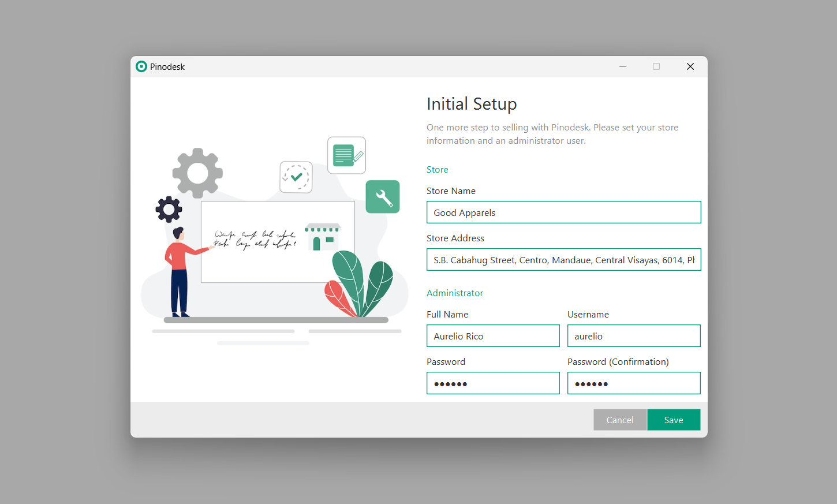Click the green document with pencil icon
837x504 pixels.
(x=346, y=155)
